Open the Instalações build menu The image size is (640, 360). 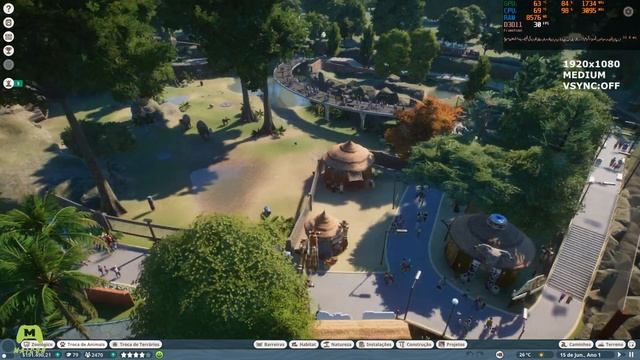[375, 344]
